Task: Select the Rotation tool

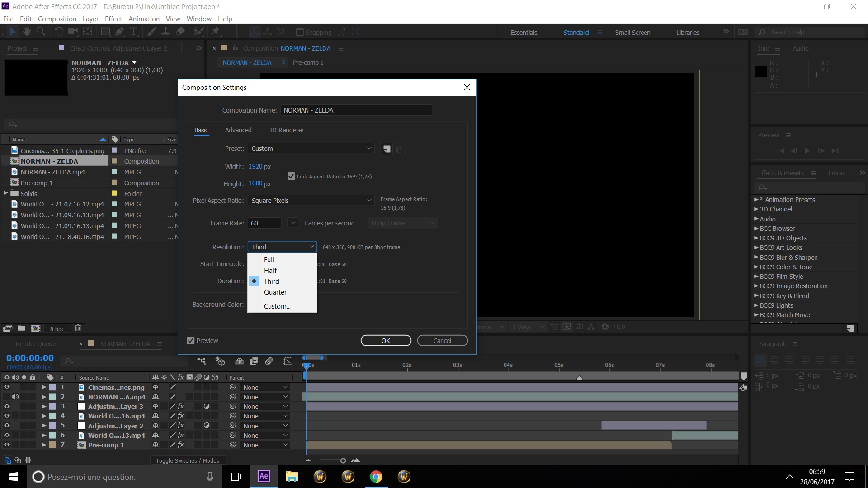Action: 59,32
